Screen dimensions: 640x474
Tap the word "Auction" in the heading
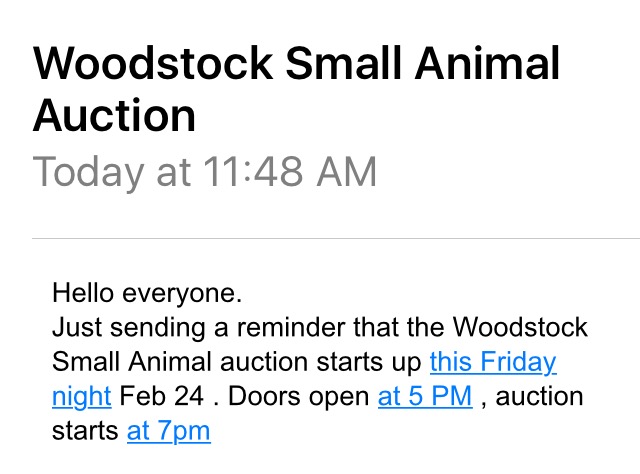pos(113,117)
